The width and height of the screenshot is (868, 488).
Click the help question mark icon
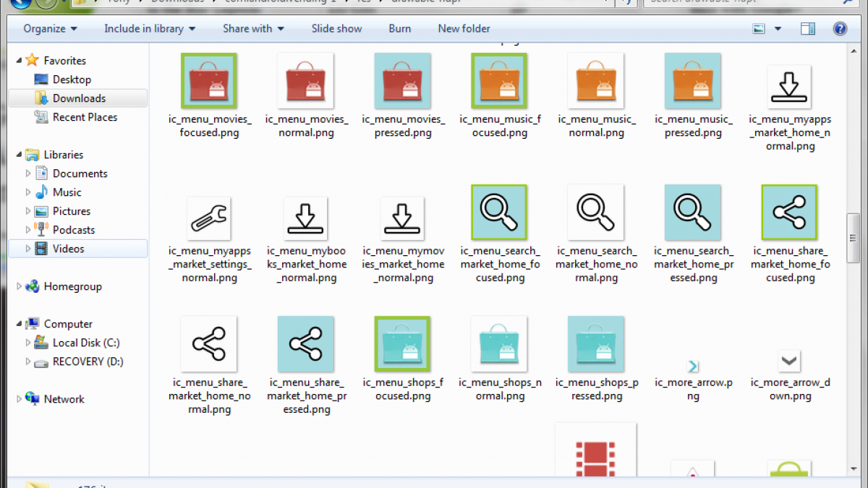[x=840, y=29]
